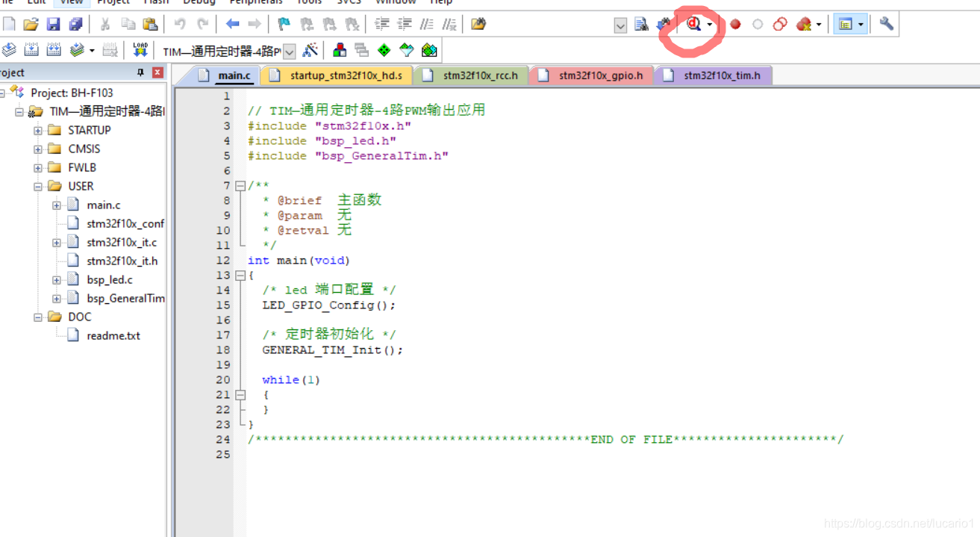Image resolution: width=980 pixels, height=537 pixels.
Task: Collapse the while block at line 21
Action: 240,394
